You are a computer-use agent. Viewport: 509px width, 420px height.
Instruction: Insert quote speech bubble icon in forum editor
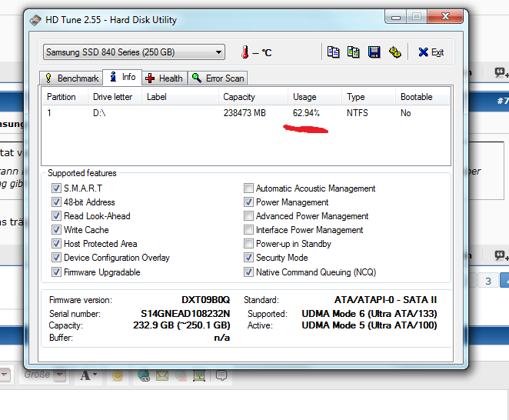pos(221,375)
